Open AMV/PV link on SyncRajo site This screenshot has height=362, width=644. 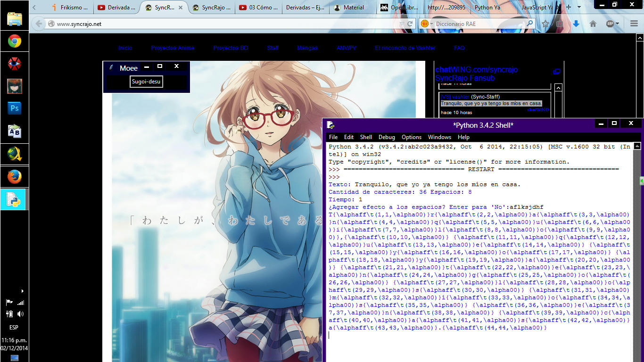(347, 48)
